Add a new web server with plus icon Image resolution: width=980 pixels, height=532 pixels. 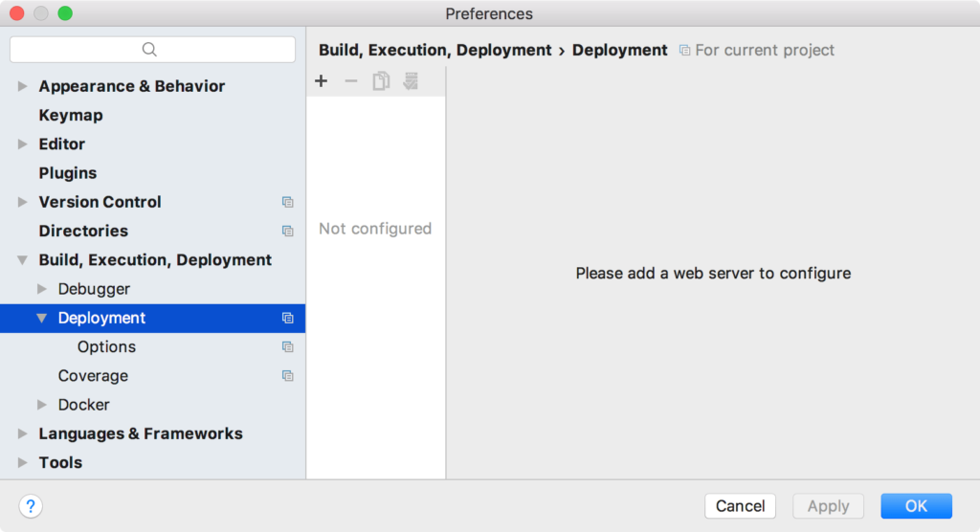322,81
